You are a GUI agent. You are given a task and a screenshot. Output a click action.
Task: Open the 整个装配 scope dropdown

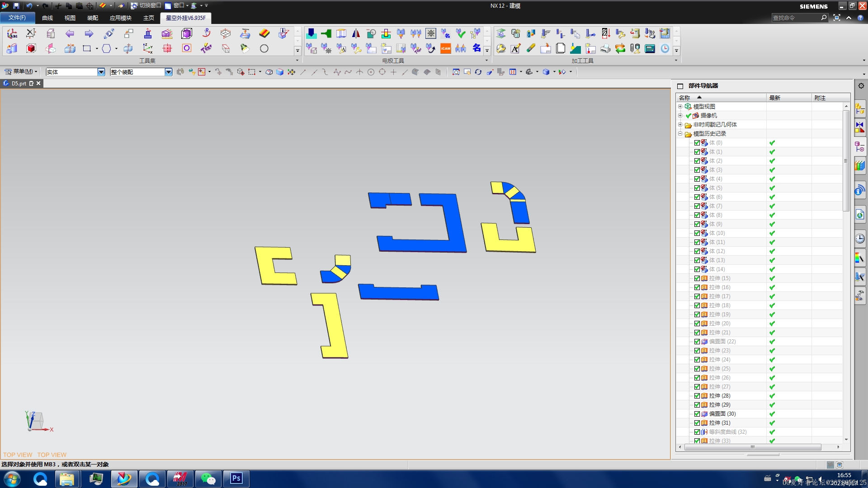[x=169, y=72]
